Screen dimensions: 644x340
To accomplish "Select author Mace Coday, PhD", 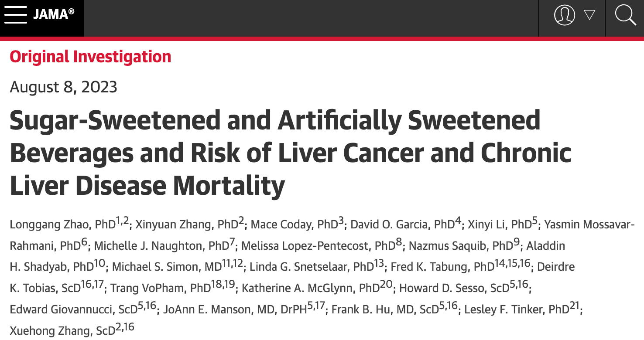I will 295,224.
